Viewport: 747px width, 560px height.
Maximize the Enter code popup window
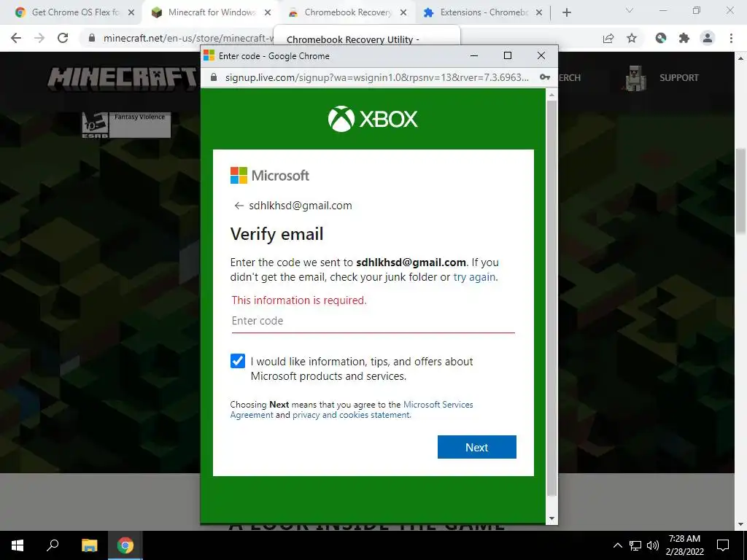pyautogui.click(x=508, y=55)
